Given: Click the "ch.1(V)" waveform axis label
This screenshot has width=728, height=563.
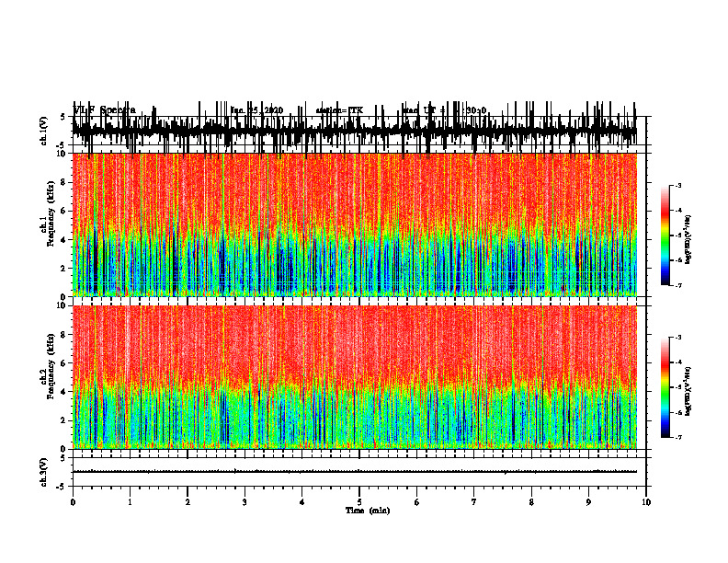Looking at the screenshot, I should pyautogui.click(x=43, y=131).
